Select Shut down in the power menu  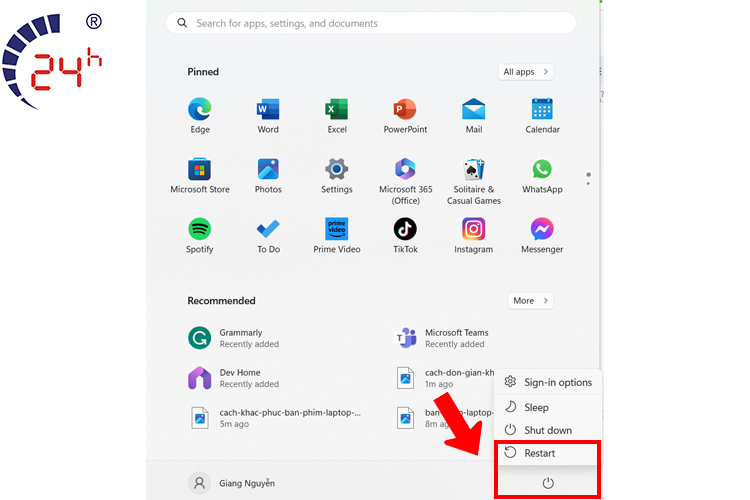click(x=548, y=430)
